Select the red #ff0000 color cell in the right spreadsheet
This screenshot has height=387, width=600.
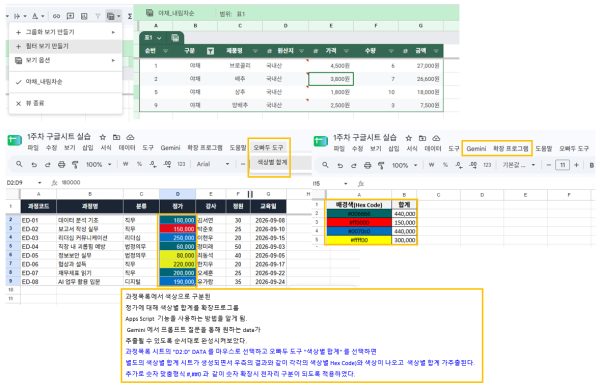coord(359,222)
